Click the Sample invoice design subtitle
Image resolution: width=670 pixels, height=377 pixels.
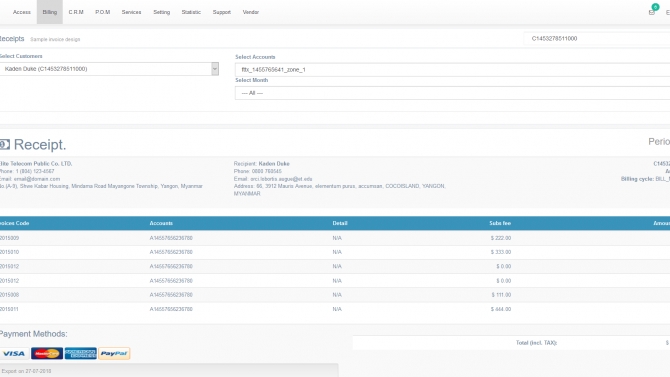55,39
